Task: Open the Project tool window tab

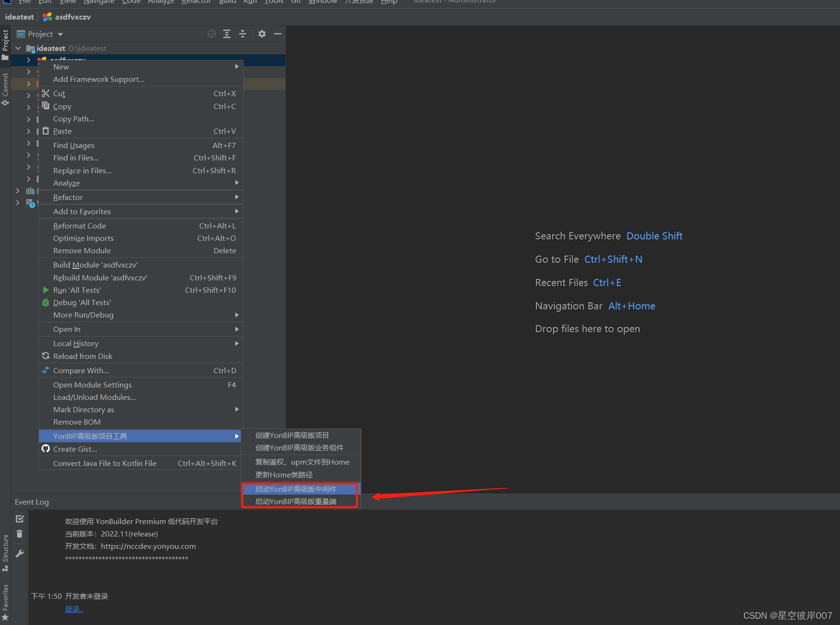Action: pyautogui.click(x=5, y=45)
